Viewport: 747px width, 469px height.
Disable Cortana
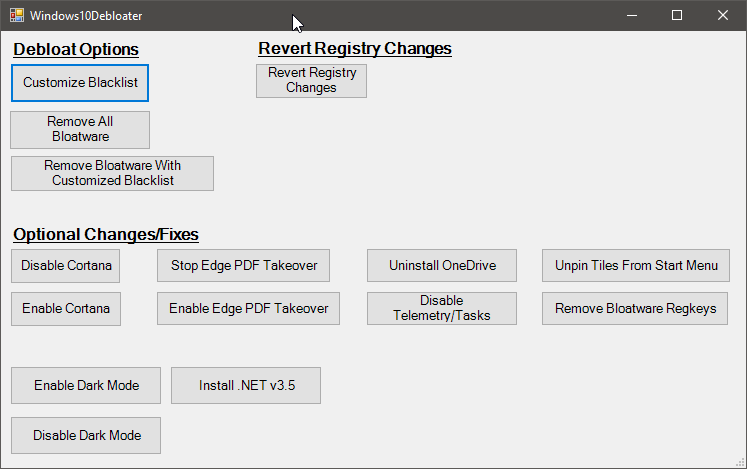pyautogui.click(x=66, y=266)
